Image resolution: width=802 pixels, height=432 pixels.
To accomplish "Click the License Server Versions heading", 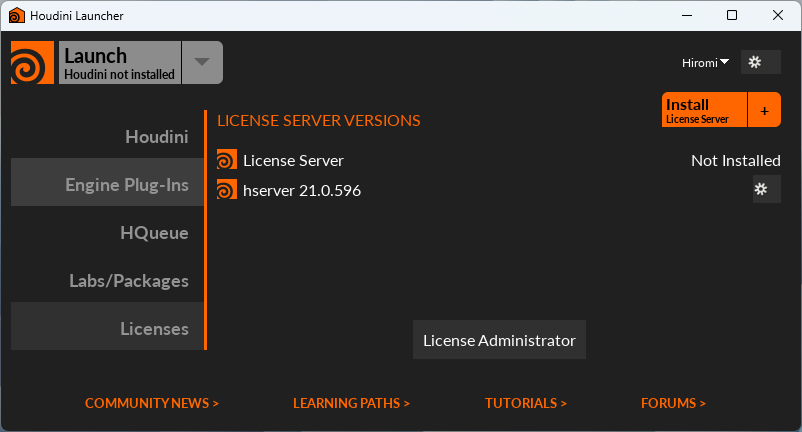I will pos(319,121).
